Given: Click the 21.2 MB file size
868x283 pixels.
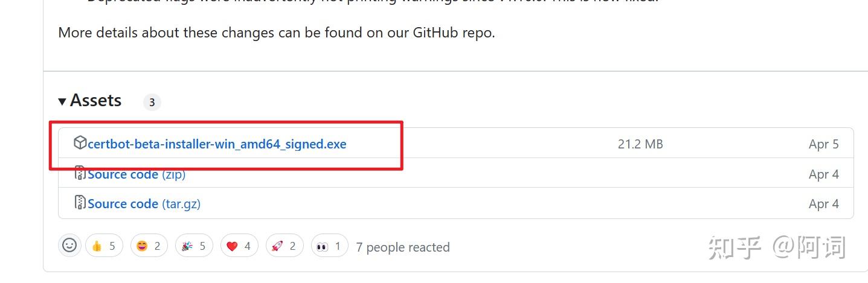Looking at the screenshot, I should click(640, 144).
